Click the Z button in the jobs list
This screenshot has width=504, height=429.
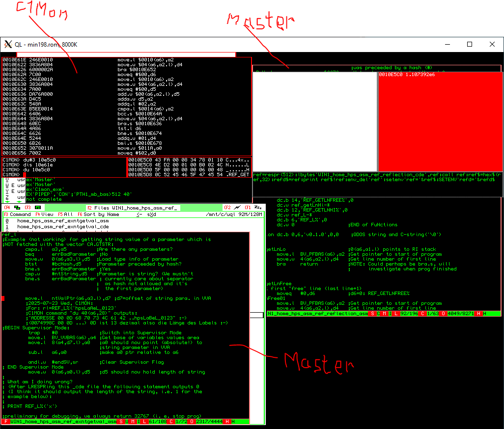[7, 197]
